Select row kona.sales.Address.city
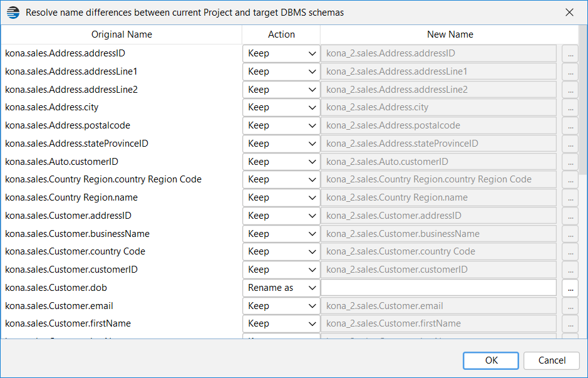Viewport: 588px width, 378px height. tap(52, 107)
